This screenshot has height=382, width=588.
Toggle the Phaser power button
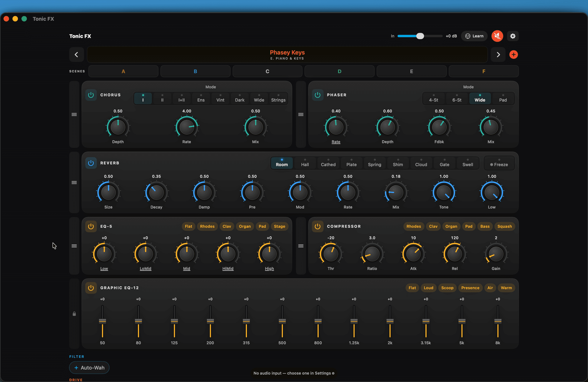(x=318, y=95)
